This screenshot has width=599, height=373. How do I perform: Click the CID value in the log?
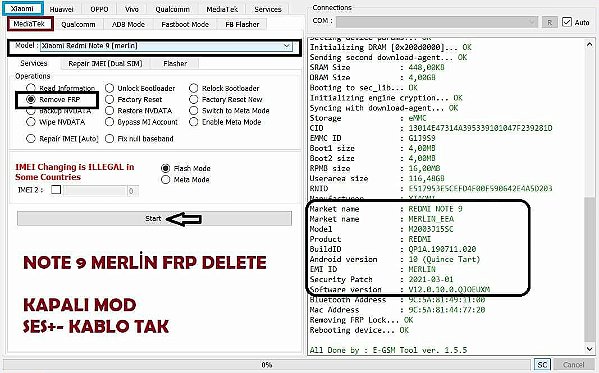tap(480, 128)
